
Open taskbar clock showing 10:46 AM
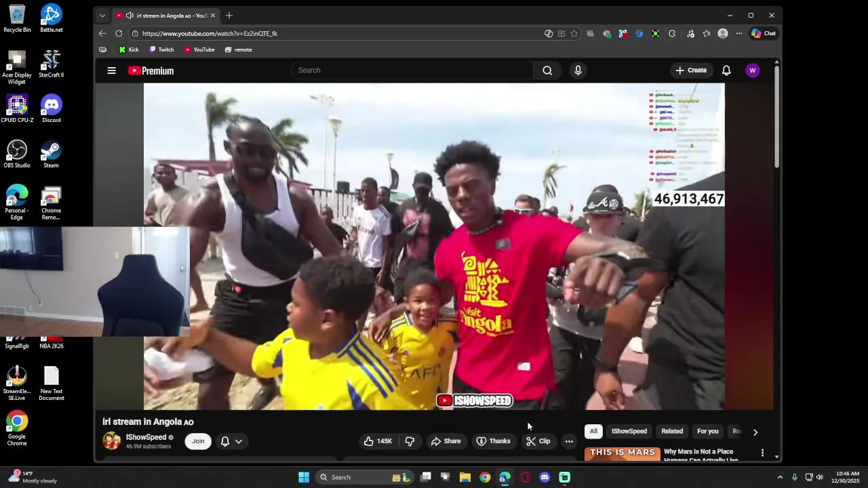pyautogui.click(x=848, y=477)
